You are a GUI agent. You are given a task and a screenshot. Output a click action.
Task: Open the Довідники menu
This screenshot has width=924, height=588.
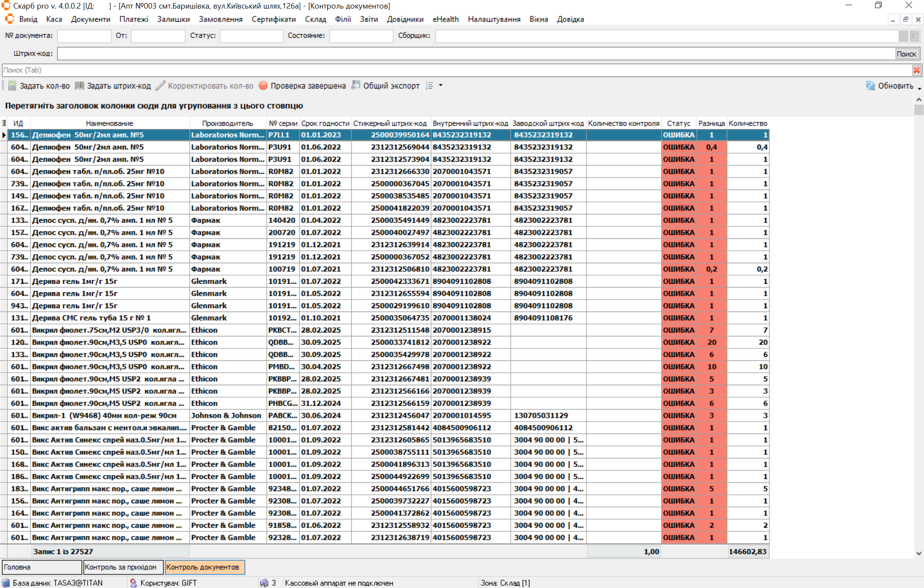(404, 19)
